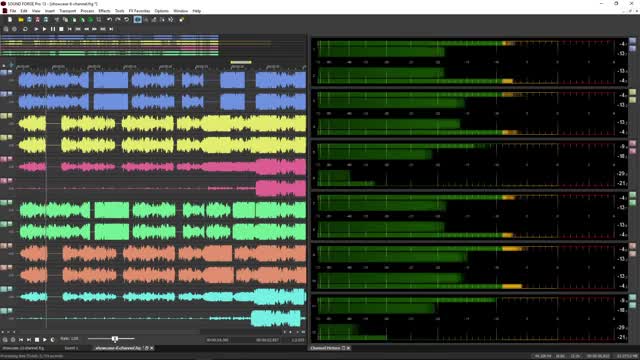
Task: Click Go to Start in data window transport
Action: pyautogui.click(x=21, y=340)
